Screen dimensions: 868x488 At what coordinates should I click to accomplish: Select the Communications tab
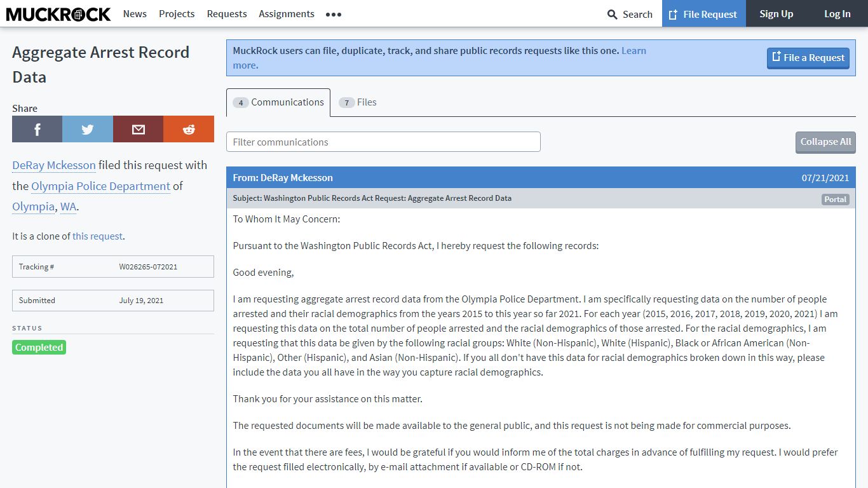tap(278, 102)
